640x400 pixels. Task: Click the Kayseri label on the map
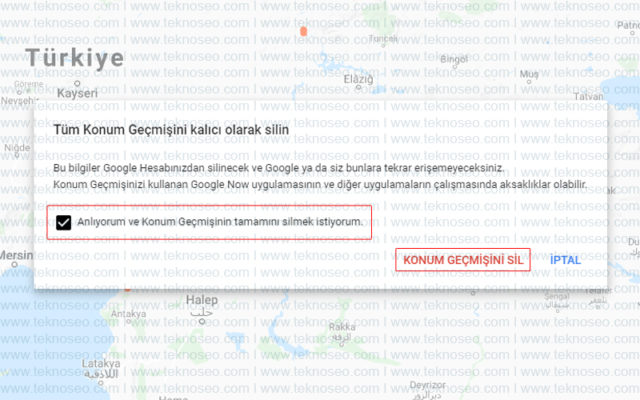click(78, 93)
